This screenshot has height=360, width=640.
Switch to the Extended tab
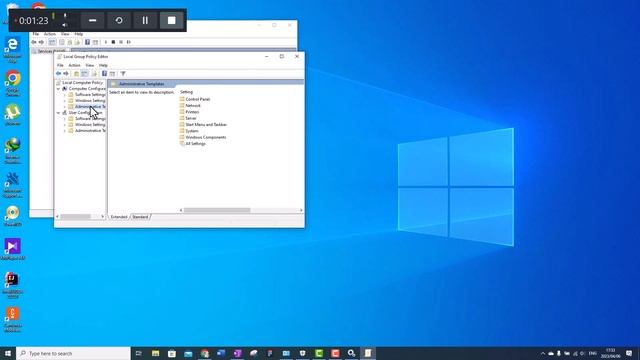click(x=119, y=217)
